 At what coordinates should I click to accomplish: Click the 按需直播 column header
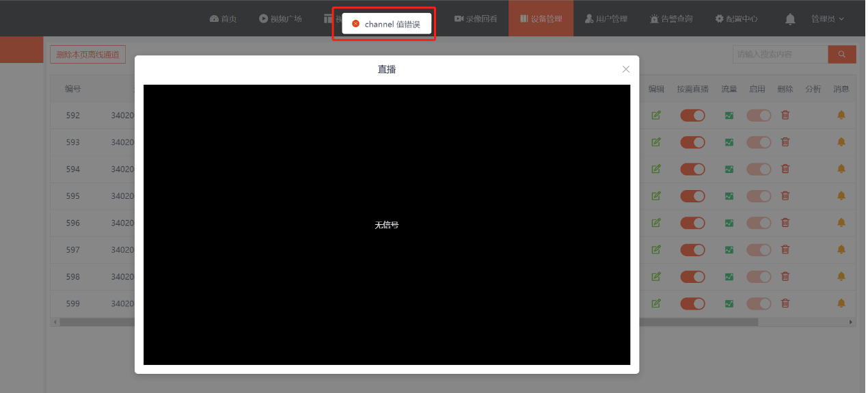click(693, 89)
